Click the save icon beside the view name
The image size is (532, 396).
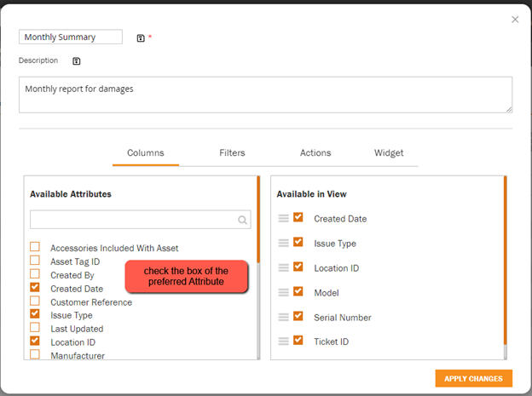(x=141, y=38)
